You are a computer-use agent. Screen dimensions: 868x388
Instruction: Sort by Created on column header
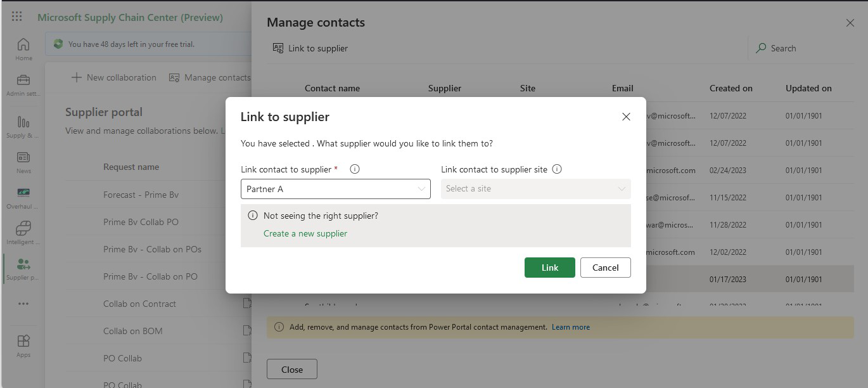731,88
